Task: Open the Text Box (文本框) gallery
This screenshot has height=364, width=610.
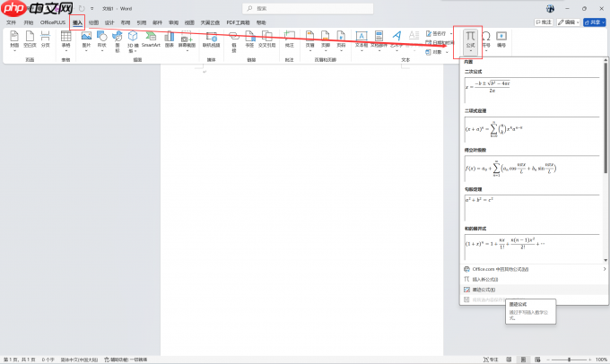Action: 361,41
